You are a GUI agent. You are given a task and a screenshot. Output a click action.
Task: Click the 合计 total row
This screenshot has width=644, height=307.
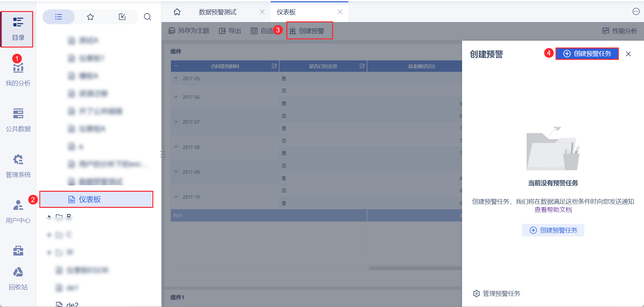click(316, 216)
